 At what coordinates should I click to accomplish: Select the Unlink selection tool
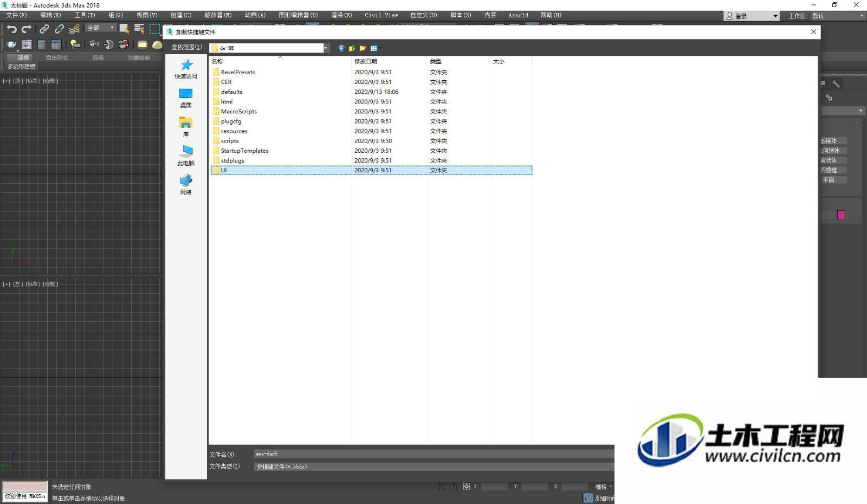coord(59,29)
